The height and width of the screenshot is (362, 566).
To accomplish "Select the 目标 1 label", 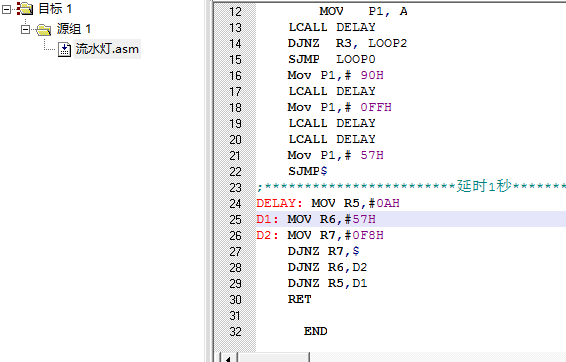I will pos(55,9).
